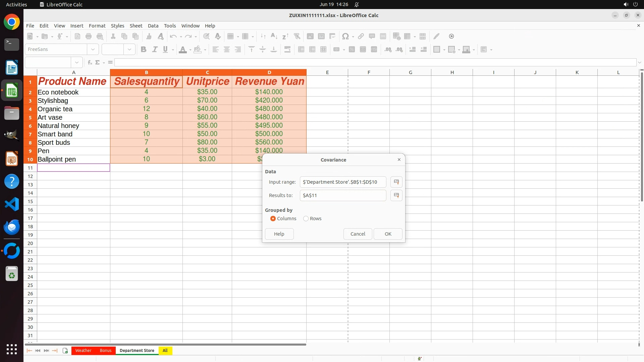644x362 pixels.
Task: Select the Columns grouping option
Action: click(x=273, y=219)
